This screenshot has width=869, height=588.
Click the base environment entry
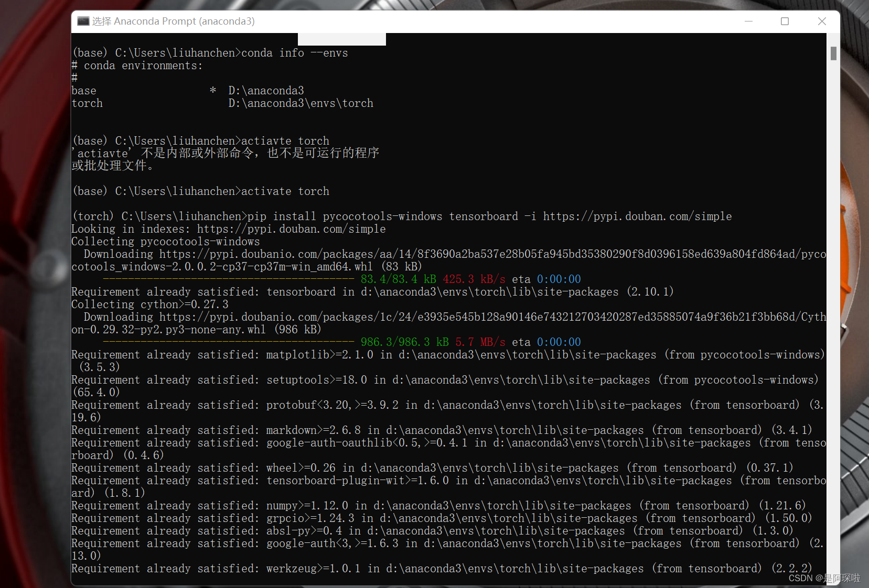point(84,90)
